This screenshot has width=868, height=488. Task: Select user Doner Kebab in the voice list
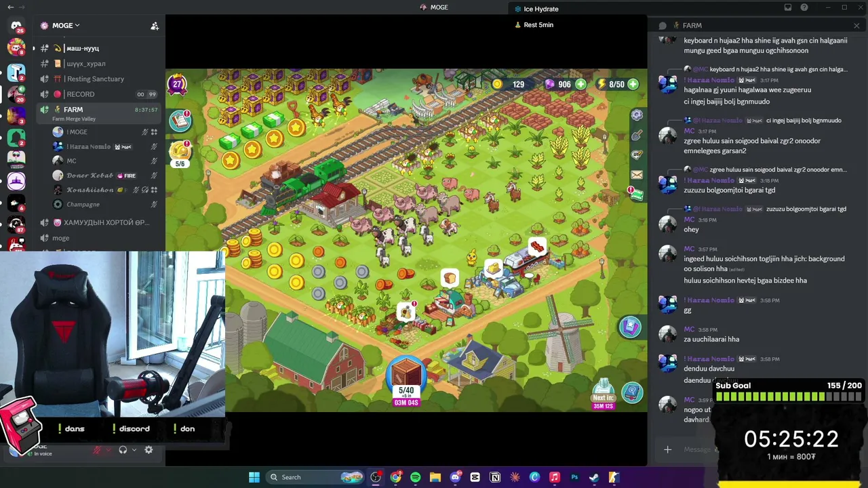104,176
